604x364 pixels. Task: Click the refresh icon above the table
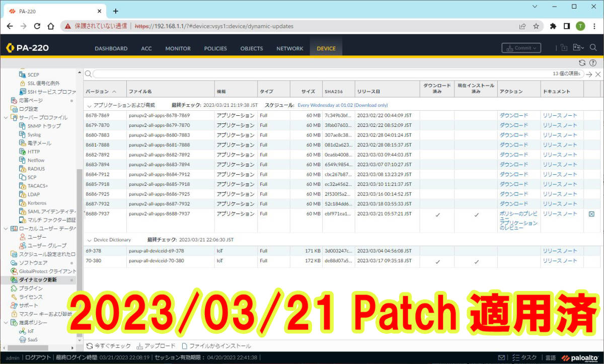pyautogui.click(x=582, y=63)
